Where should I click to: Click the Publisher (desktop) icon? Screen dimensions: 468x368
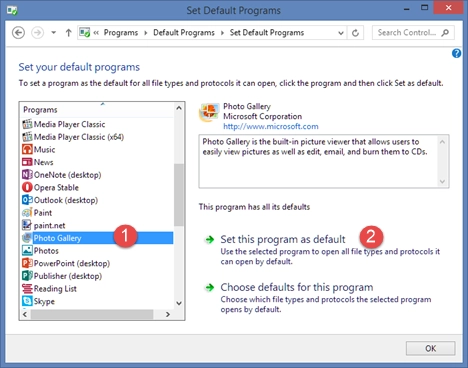pos(27,276)
